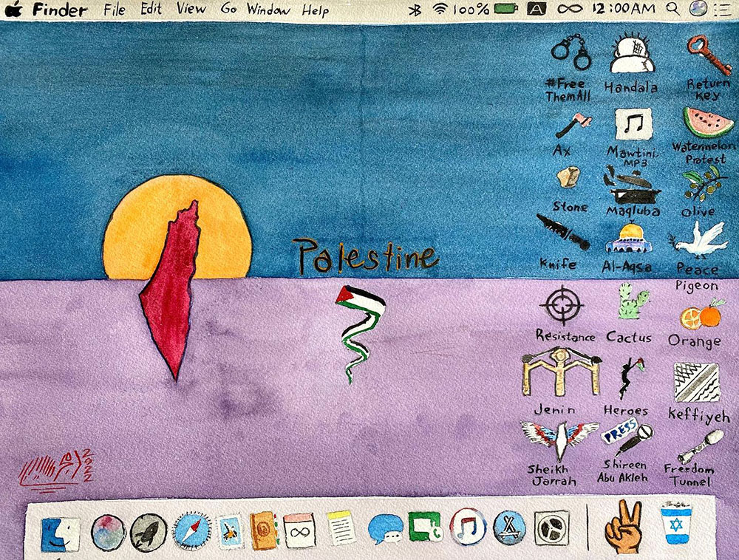Open the Finder menu

pos(60,10)
